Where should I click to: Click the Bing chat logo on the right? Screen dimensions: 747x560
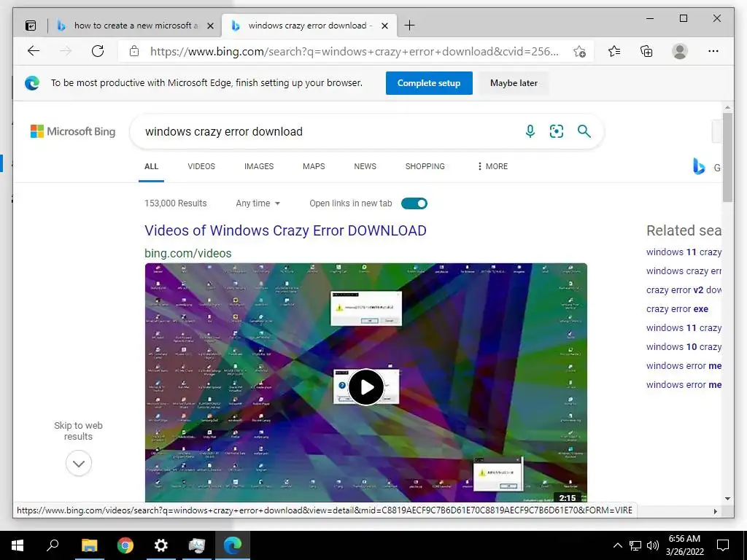tap(699, 166)
